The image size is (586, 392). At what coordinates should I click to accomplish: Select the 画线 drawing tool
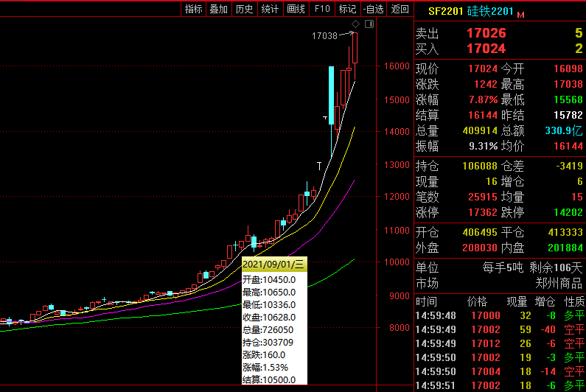tap(296, 9)
